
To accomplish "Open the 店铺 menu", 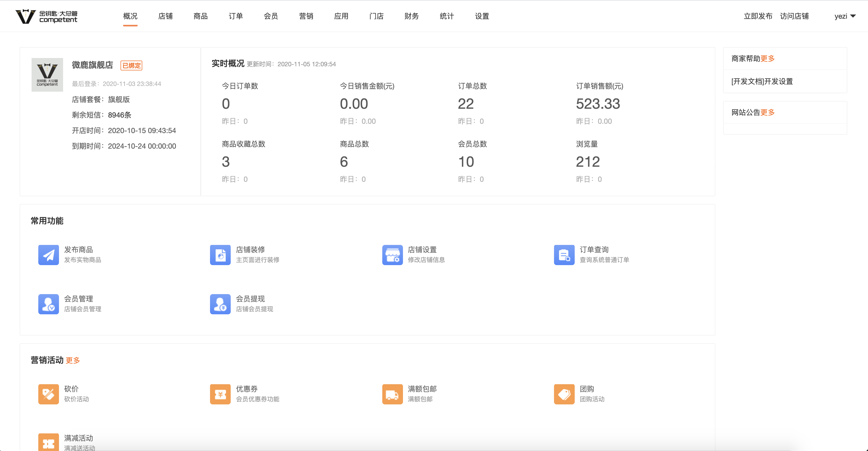I will (x=166, y=16).
